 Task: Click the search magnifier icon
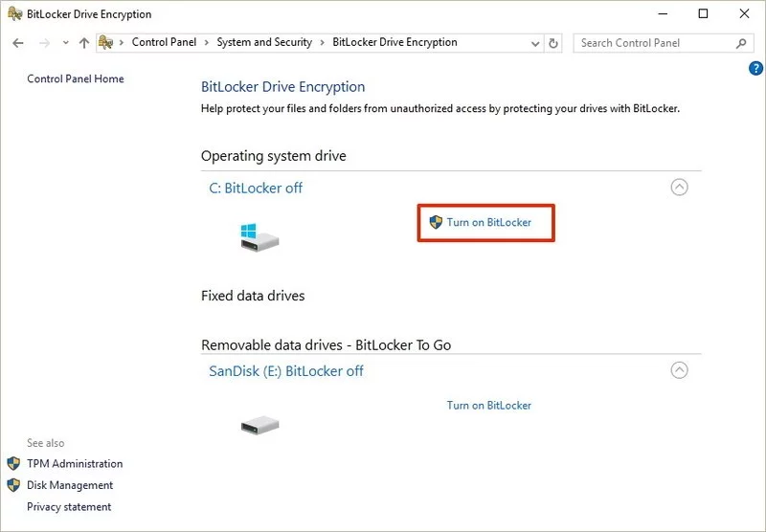741,43
